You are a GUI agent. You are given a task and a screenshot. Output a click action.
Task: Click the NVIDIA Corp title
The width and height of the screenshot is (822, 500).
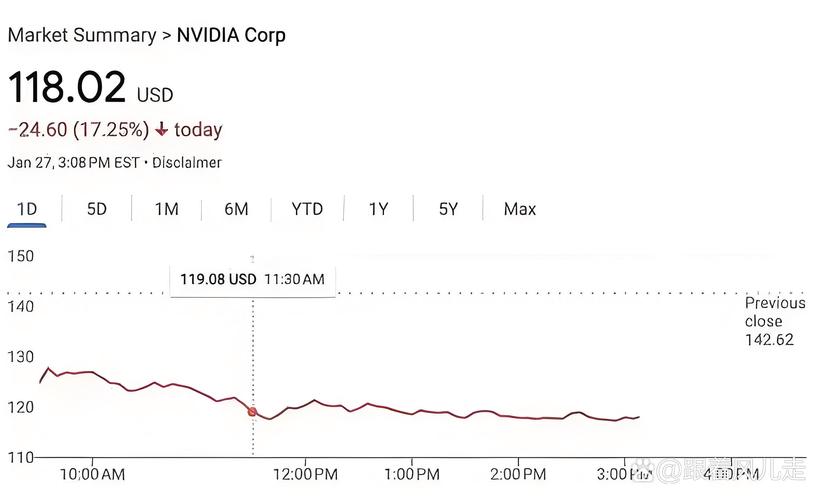tap(231, 35)
